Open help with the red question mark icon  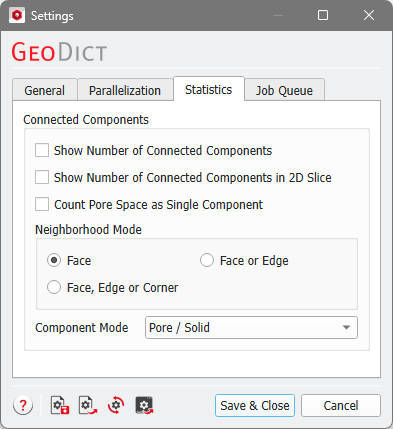23,405
